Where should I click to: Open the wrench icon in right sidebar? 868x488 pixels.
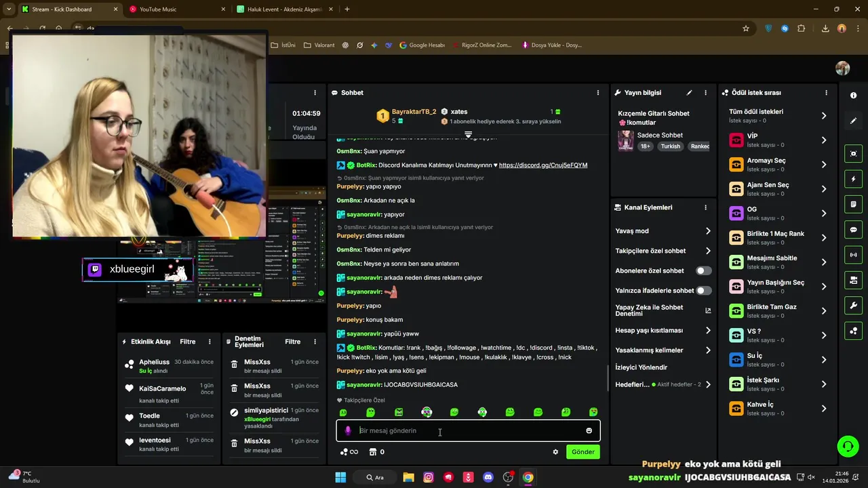[x=853, y=306]
